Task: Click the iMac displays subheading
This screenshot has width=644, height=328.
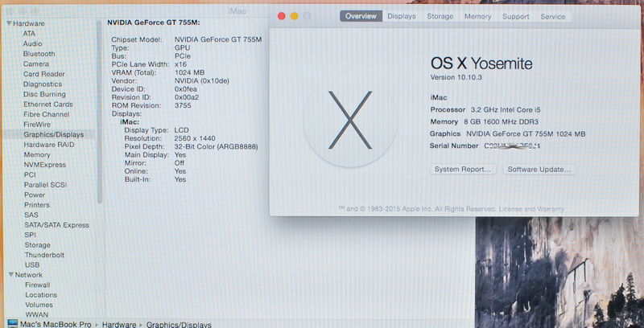Action: pos(130,121)
